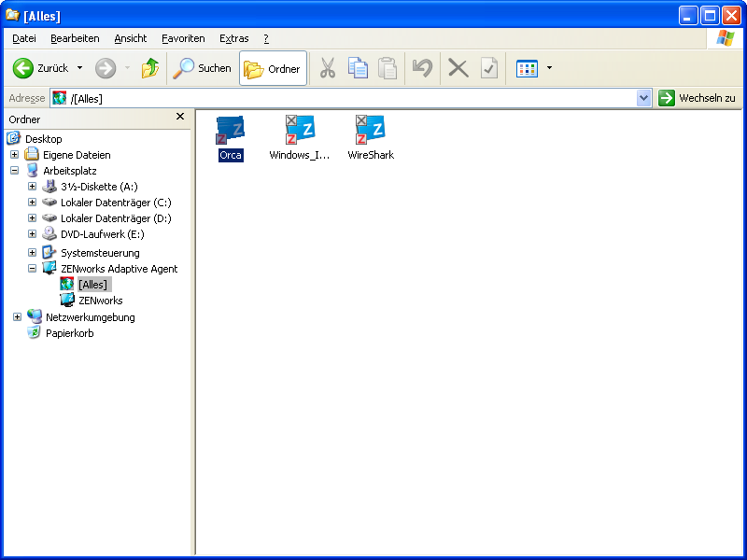
Task: Click the Wechseln zu button
Action: pyautogui.click(x=698, y=98)
